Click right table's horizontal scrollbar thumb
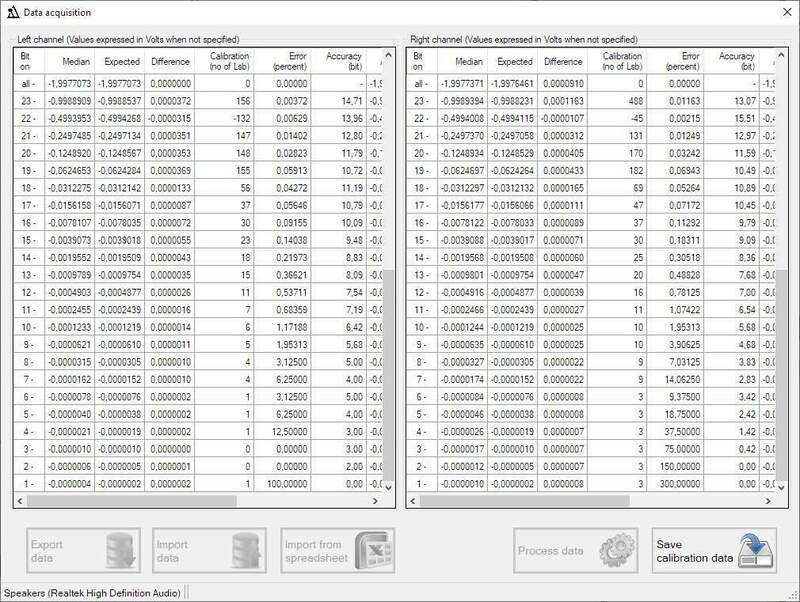This screenshot has width=800, height=602. (x=520, y=501)
